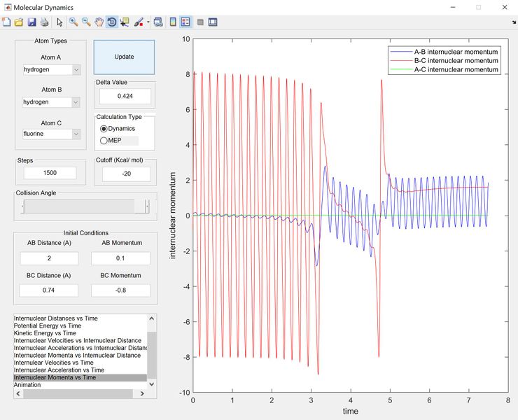Viewport: 518px width, 420px height.
Task: Click the A-C internuclear momentum legend entry
Action: (x=444, y=70)
